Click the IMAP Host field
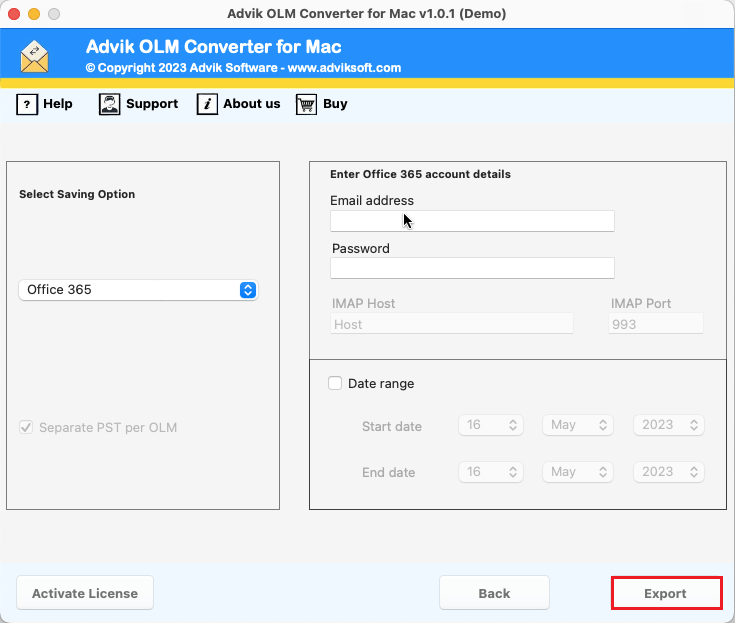Viewport: 735px width, 623px height. pos(451,324)
